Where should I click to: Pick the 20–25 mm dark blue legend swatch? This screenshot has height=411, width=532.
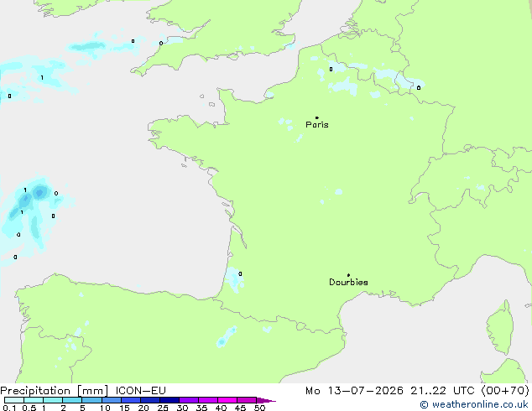coord(149,400)
